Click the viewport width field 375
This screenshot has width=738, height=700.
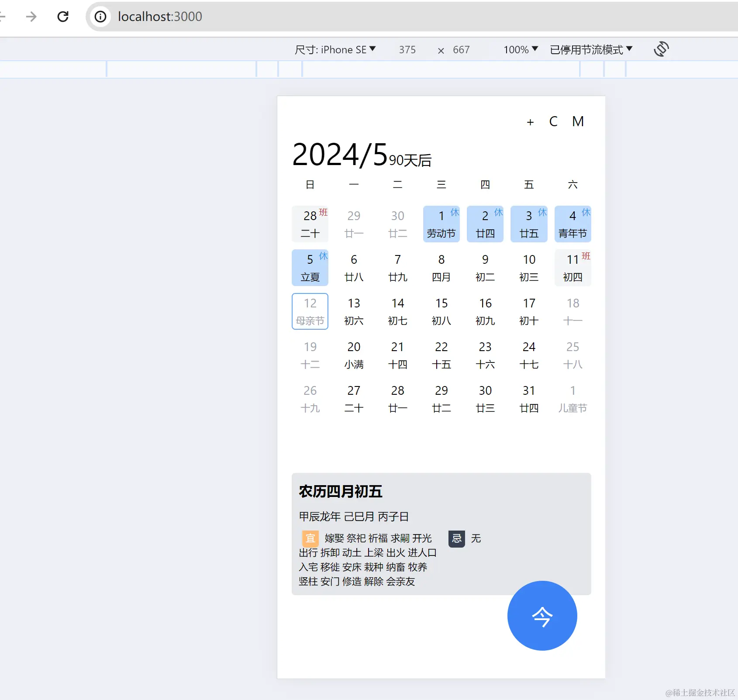pos(407,50)
